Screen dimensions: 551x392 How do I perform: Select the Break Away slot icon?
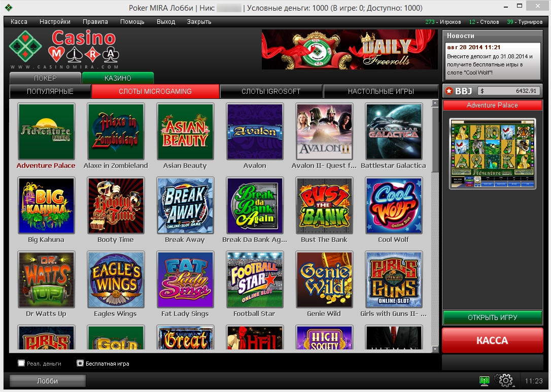tap(185, 205)
